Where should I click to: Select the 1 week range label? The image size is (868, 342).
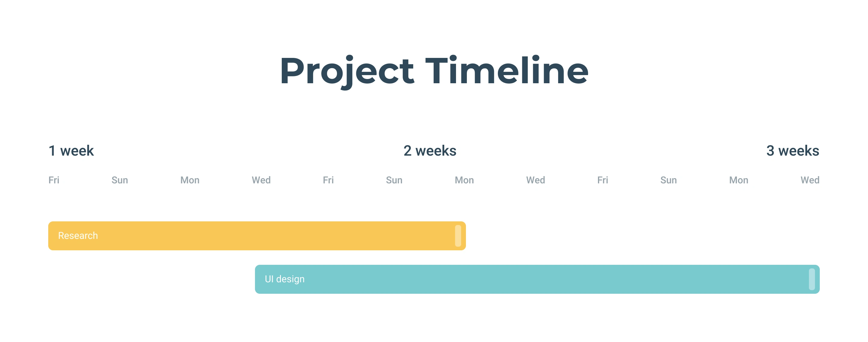(71, 151)
